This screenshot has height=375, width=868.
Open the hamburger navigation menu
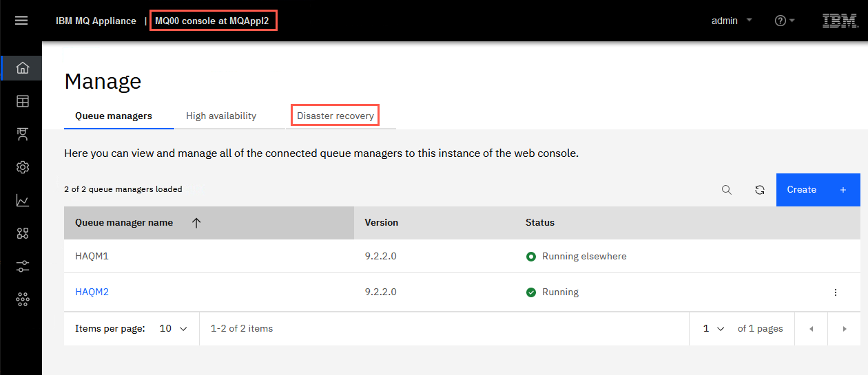pyautogui.click(x=21, y=21)
